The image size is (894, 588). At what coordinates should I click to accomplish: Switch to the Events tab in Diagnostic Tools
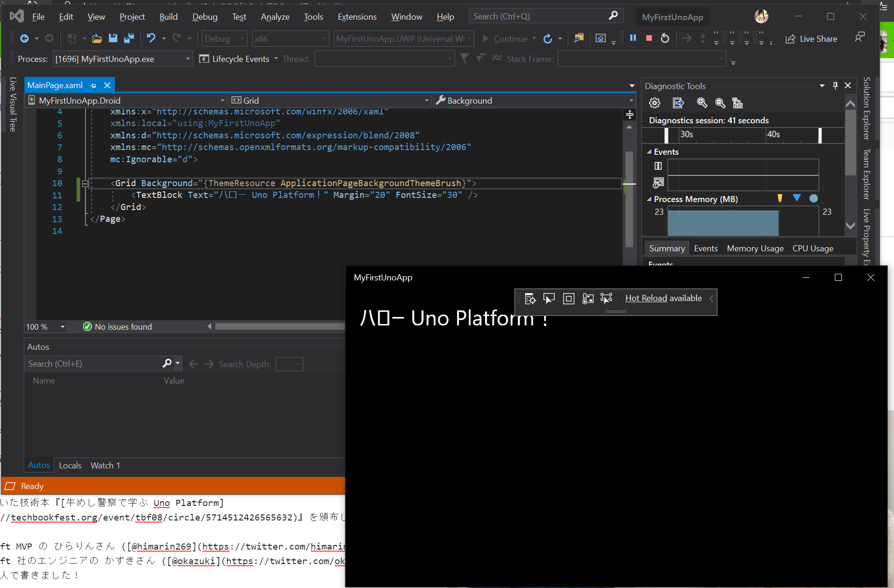705,249
